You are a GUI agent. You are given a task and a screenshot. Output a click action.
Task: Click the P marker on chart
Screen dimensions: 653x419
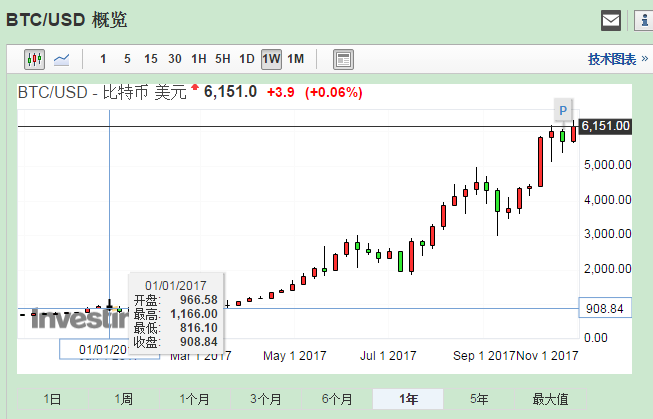563,110
